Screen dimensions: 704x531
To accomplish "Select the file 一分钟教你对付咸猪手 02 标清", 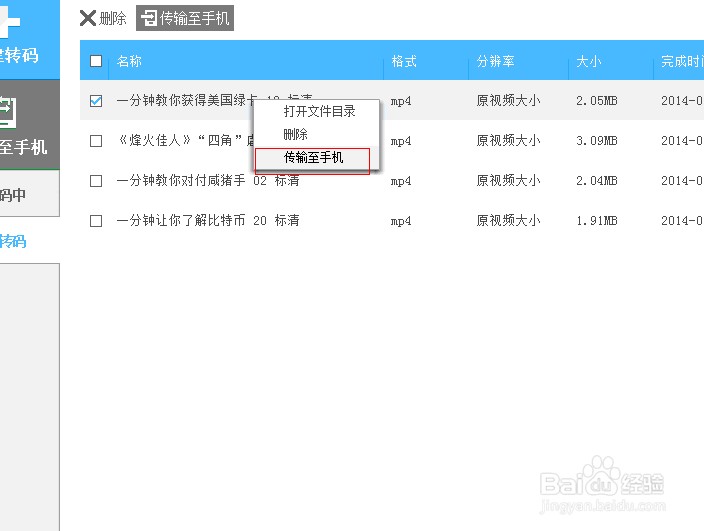I will coord(208,181).
